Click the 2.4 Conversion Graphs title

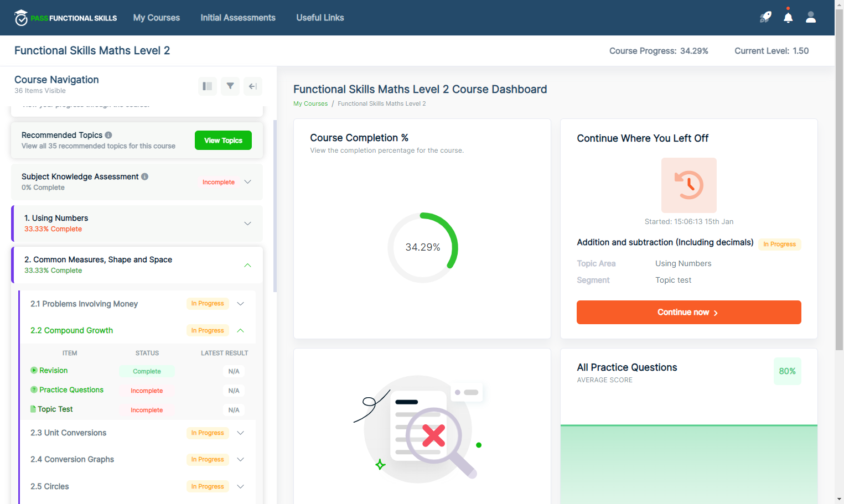72,459
